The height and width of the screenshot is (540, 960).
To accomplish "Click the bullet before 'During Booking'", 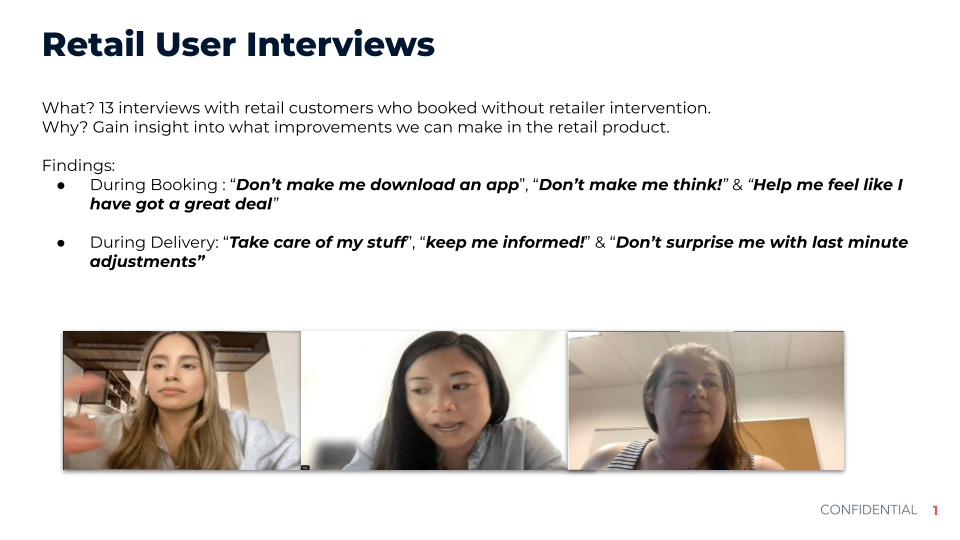I will pos(61,185).
